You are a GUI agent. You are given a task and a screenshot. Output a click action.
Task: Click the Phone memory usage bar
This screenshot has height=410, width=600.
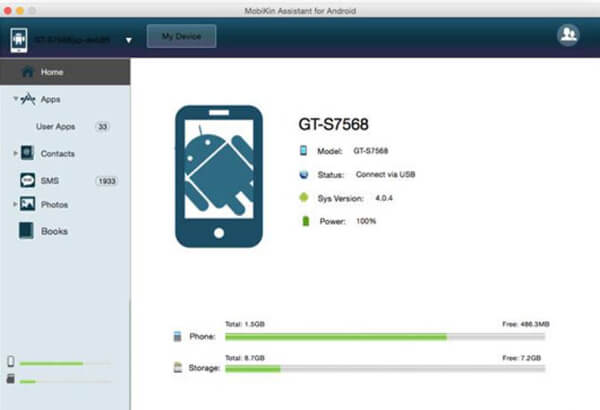pos(385,337)
